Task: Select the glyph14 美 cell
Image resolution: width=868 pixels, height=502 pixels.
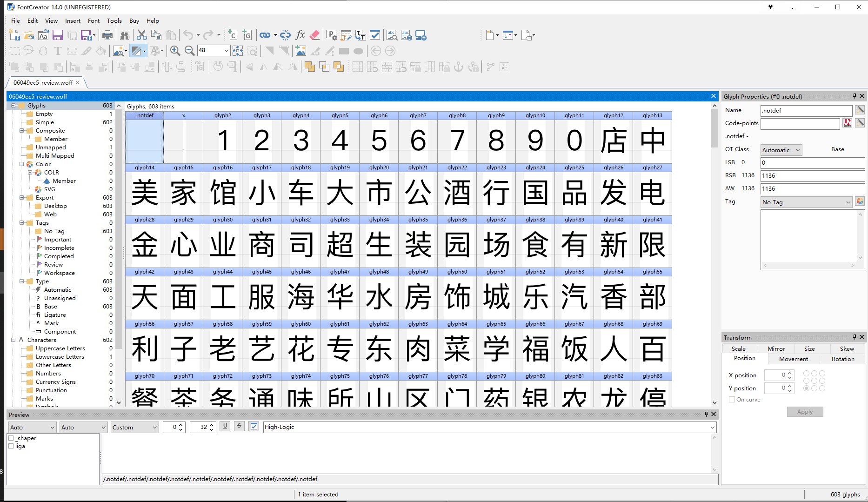Action: click(x=145, y=189)
